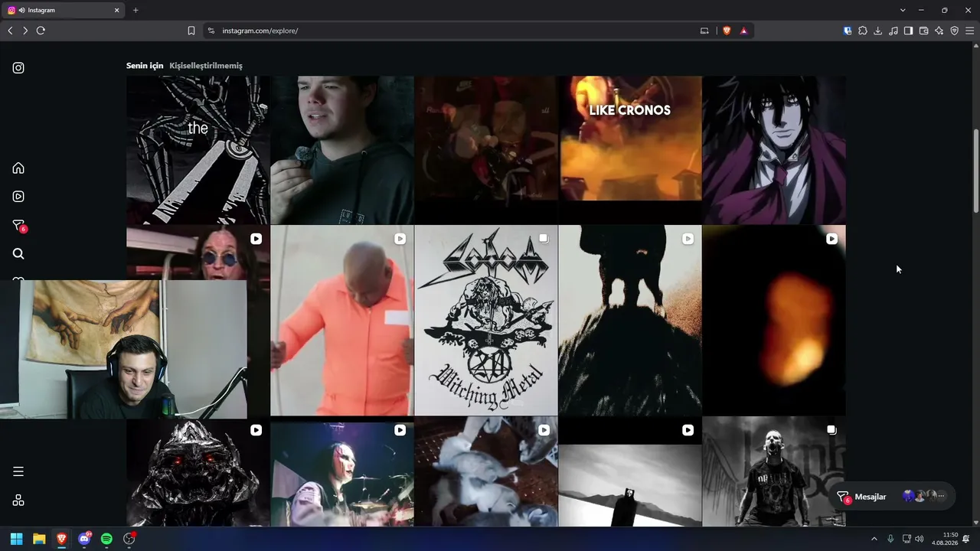
Task: Open Discord from the taskbar
Action: coord(85,539)
